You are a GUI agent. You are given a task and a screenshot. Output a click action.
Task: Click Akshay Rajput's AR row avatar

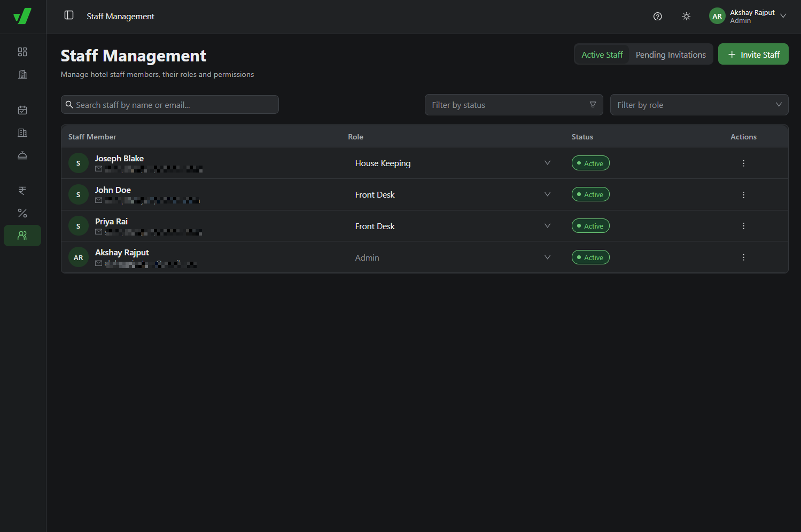tap(79, 257)
